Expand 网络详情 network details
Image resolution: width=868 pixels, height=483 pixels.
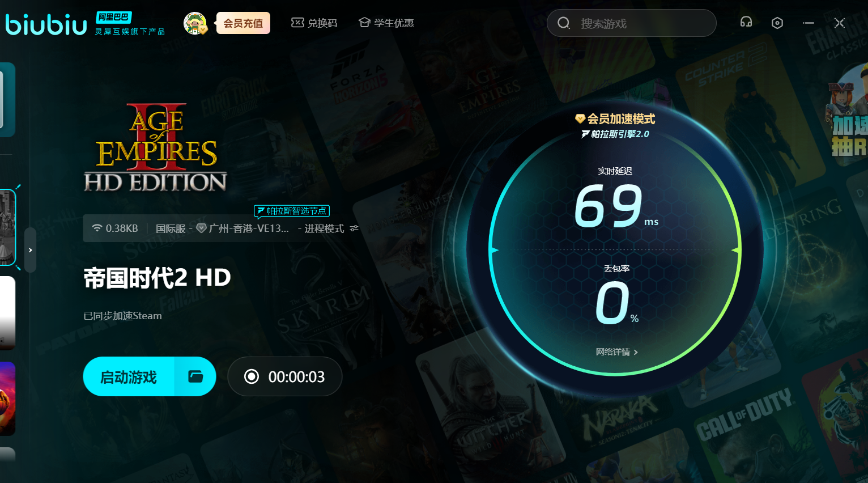tap(616, 352)
